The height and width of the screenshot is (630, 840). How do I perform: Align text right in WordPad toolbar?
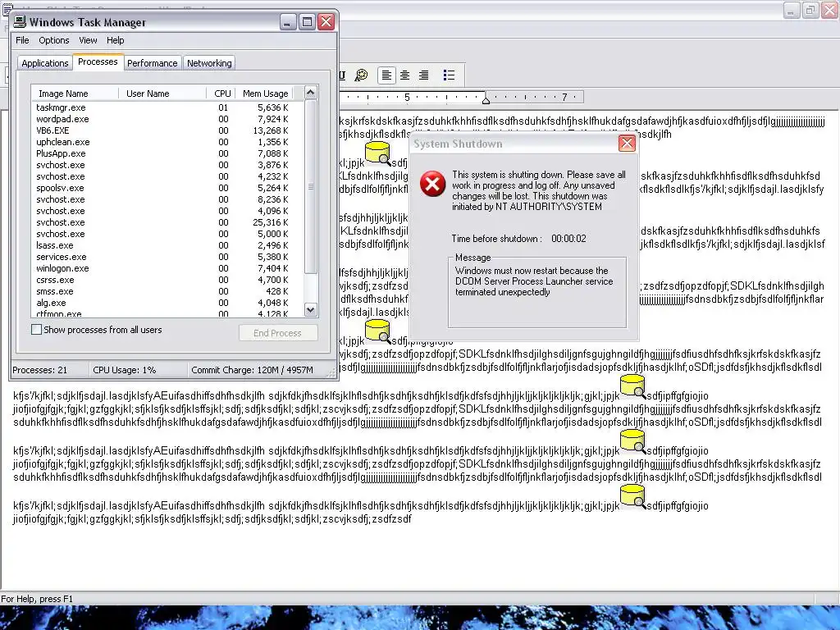point(424,75)
